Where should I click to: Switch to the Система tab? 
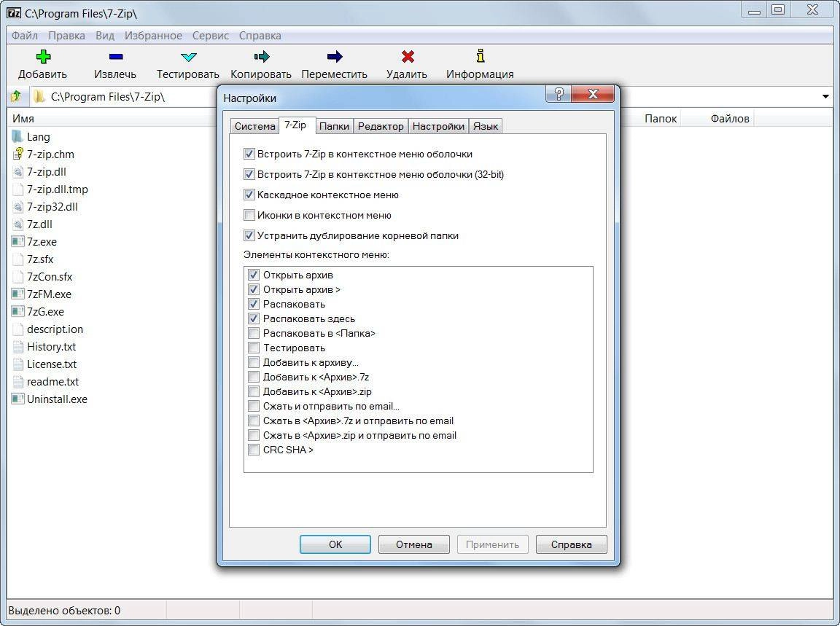coord(254,126)
